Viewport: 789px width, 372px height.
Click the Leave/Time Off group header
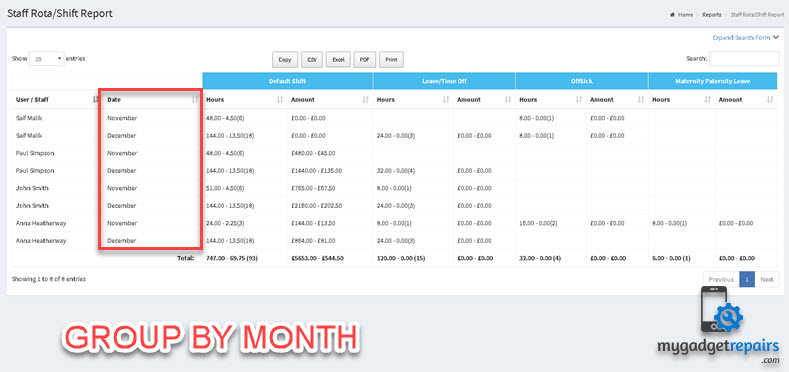444,81
